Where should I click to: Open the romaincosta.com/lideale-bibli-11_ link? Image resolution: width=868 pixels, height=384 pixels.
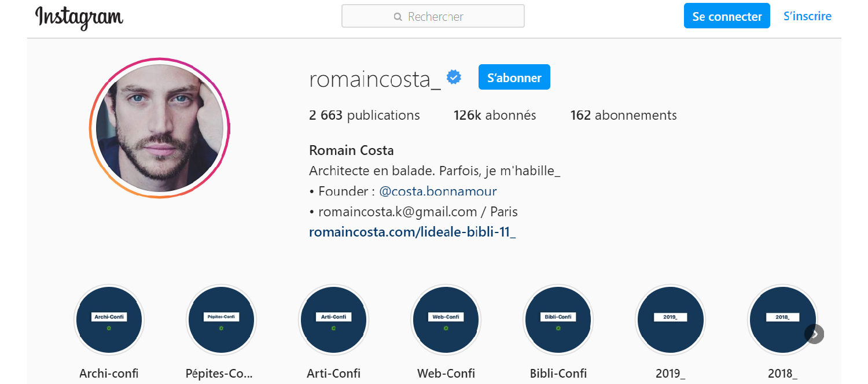coord(412,232)
